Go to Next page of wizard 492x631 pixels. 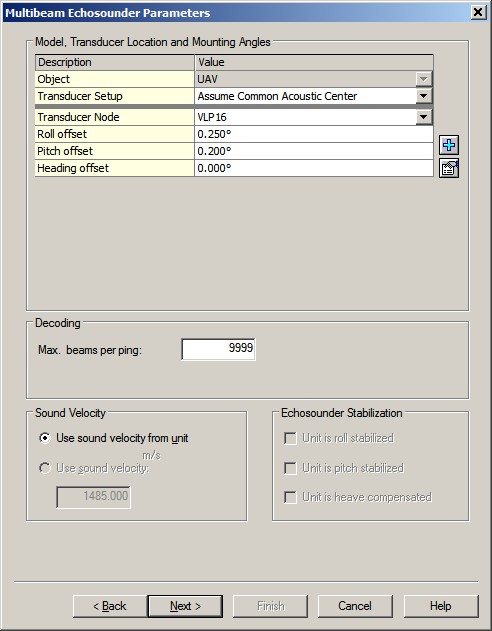pos(185,606)
